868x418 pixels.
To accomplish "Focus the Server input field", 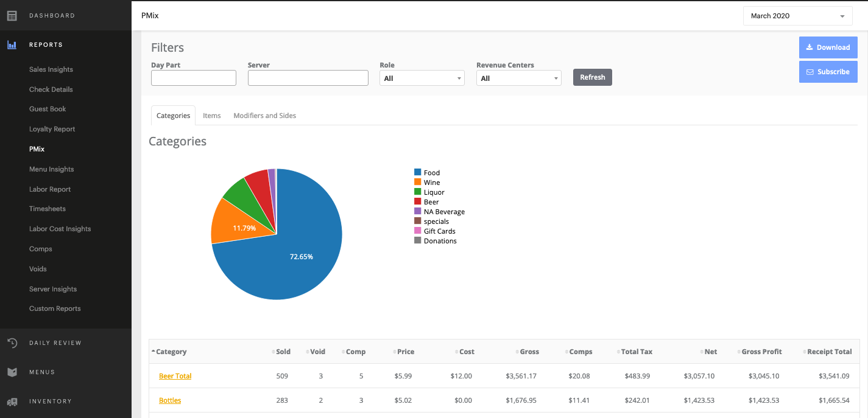I will (x=308, y=78).
